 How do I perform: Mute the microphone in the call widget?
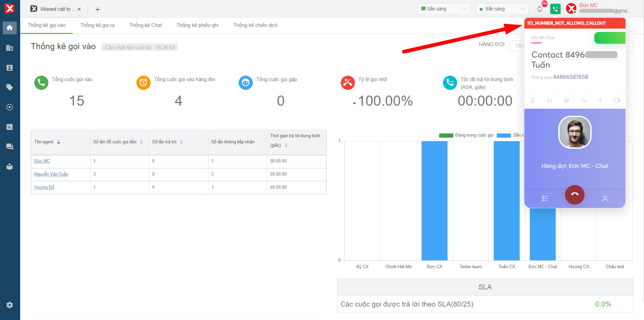point(533,101)
